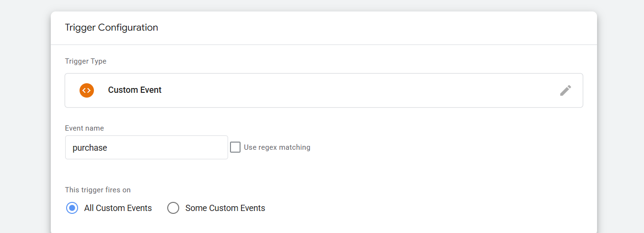Click the "Trigger Configuration" panel heading
The image size is (644, 233).
pos(112,28)
